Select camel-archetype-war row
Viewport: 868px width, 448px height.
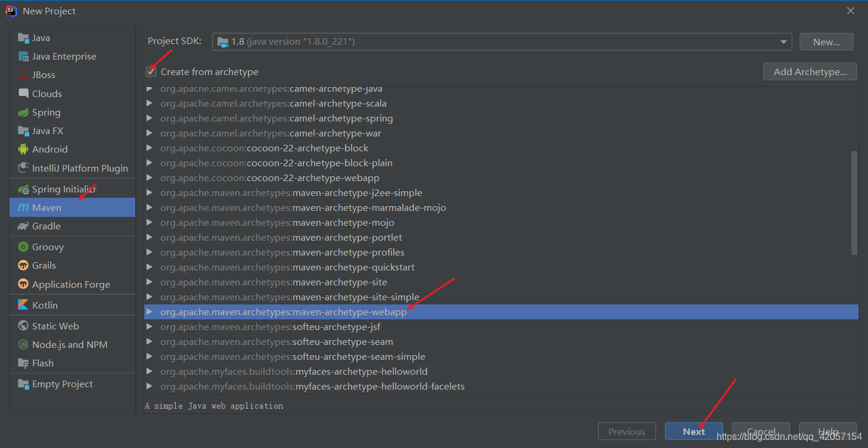(x=501, y=133)
